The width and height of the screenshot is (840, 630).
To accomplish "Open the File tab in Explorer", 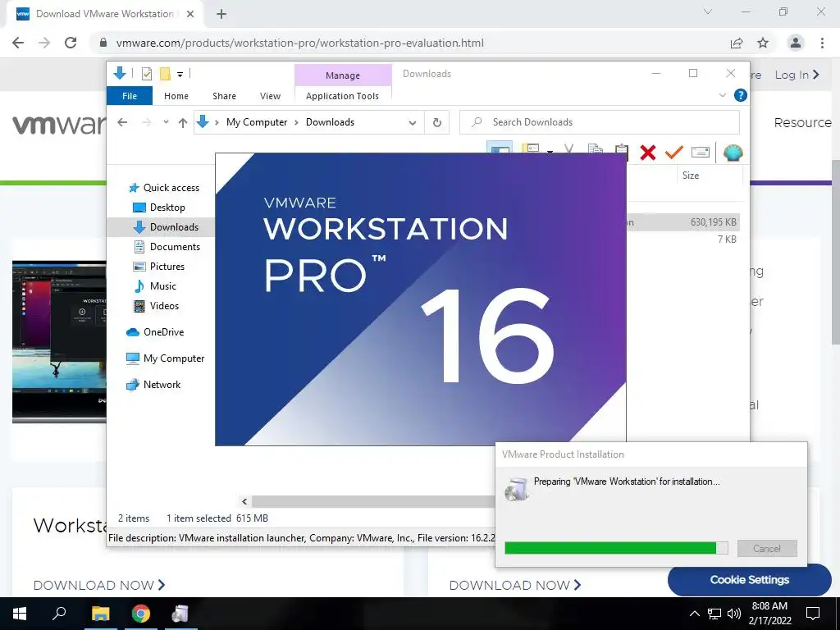I will (x=130, y=96).
